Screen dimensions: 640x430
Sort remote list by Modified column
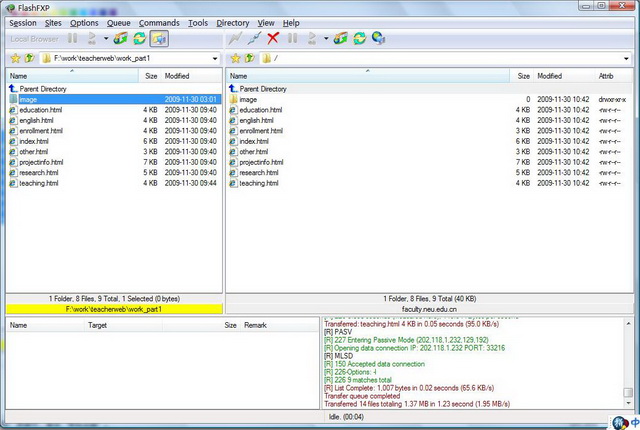(x=564, y=76)
